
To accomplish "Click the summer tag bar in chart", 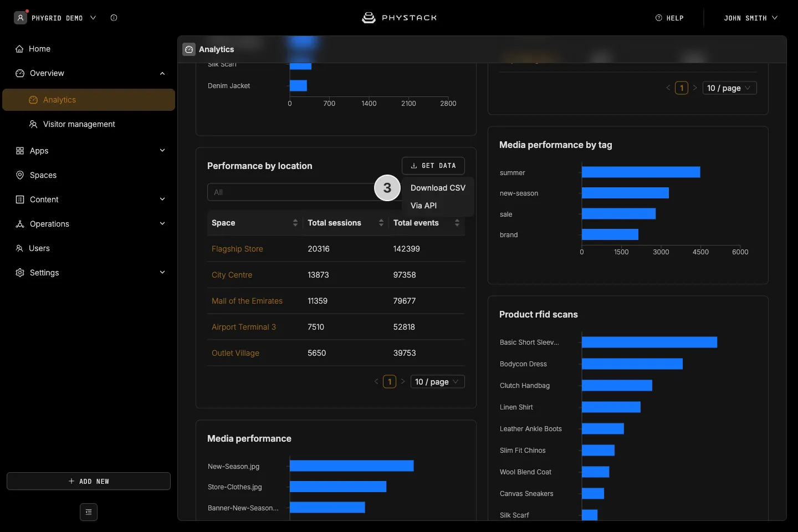I will (641, 172).
